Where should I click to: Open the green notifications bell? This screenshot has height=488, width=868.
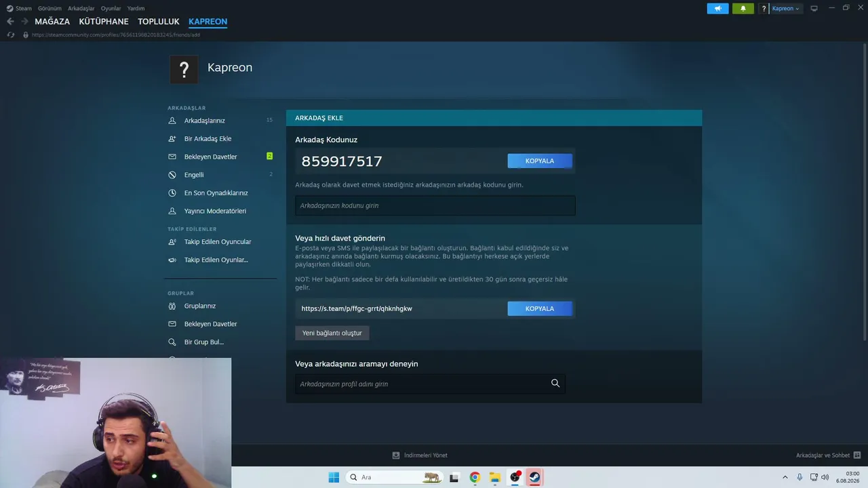(x=743, y=9)
